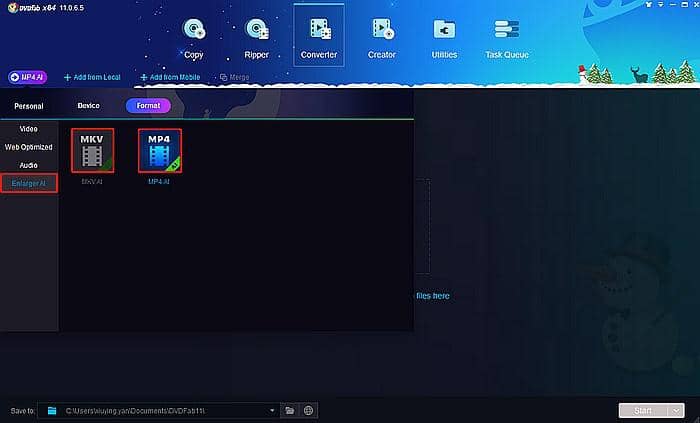Select the Web Optimized category
The width and height of the screenshot is (700, 423).
tap(29, 147)
